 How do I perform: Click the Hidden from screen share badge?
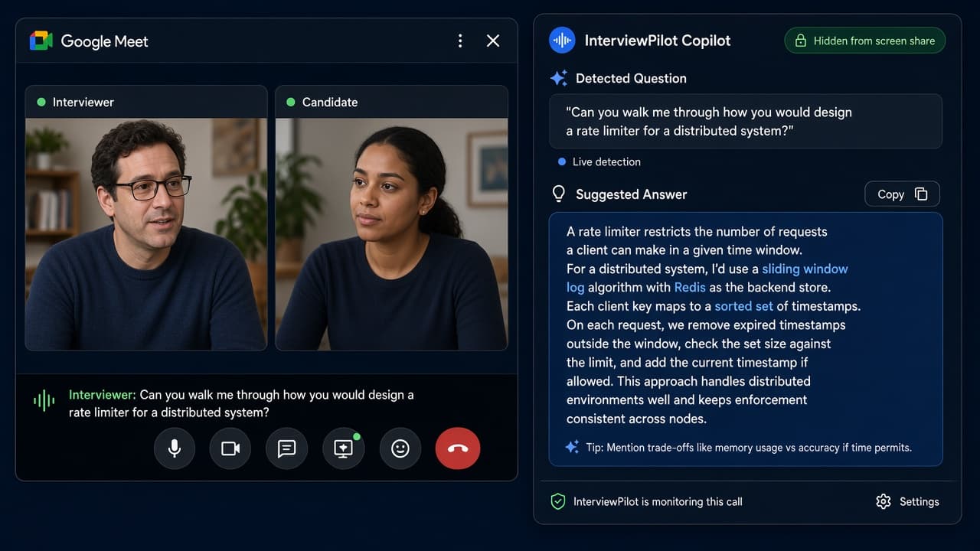pos(864,41)
